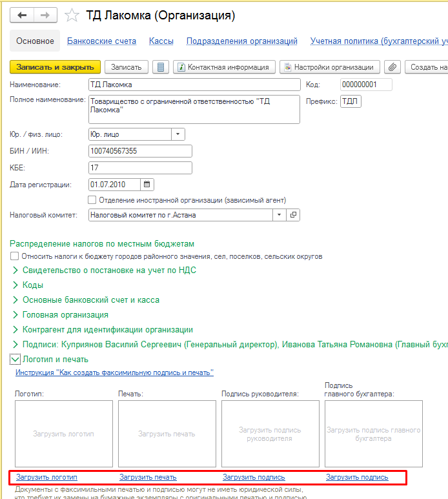Viewport: 448px width, 499px height.
Task: Collapse the Логотип и печать section
Action: pyautogui.click(x=15, y=359)
